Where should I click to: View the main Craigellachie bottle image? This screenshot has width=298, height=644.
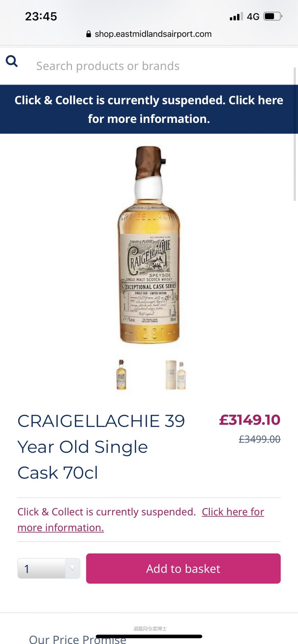pyautogui.click(x=149, y=245)
